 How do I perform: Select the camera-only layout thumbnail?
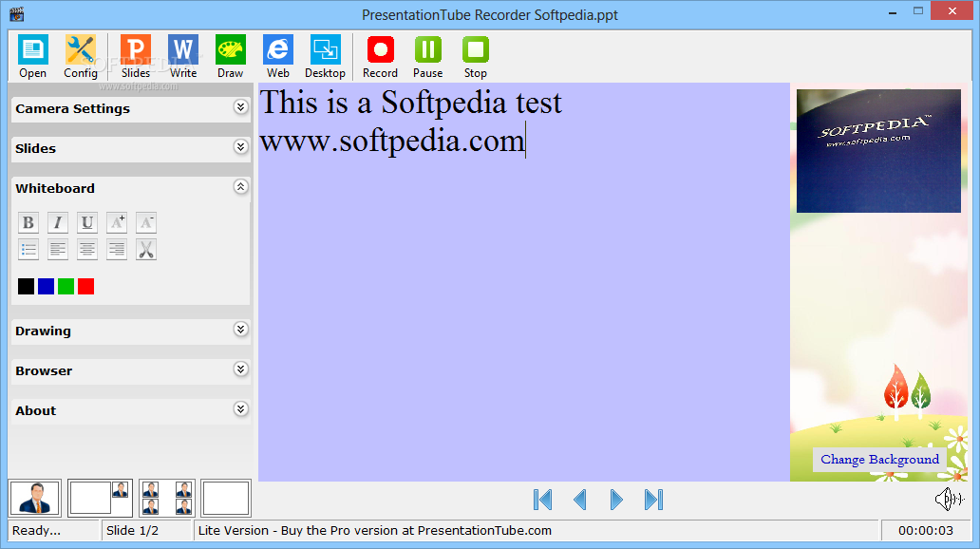36,499
